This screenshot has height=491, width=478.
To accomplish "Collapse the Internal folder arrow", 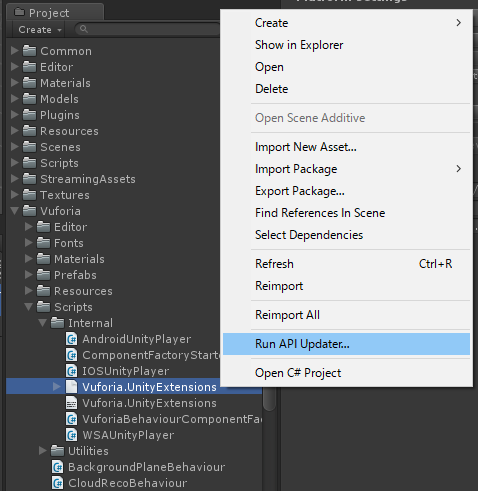I will [43, 323].
